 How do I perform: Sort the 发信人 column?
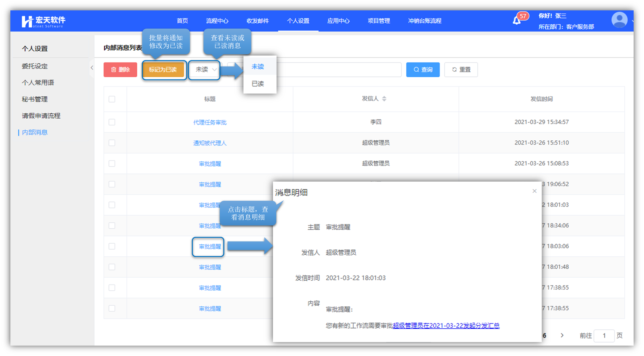click(x=384, y=99)
